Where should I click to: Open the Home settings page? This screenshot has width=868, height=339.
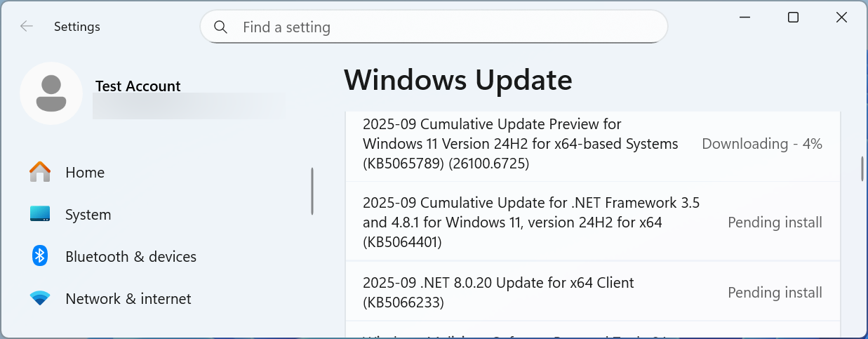(x=85, y=173)
